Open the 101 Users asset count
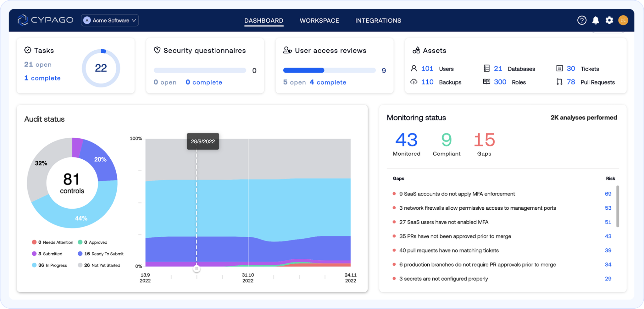This screenshot has width=644, height=309. 427,69
